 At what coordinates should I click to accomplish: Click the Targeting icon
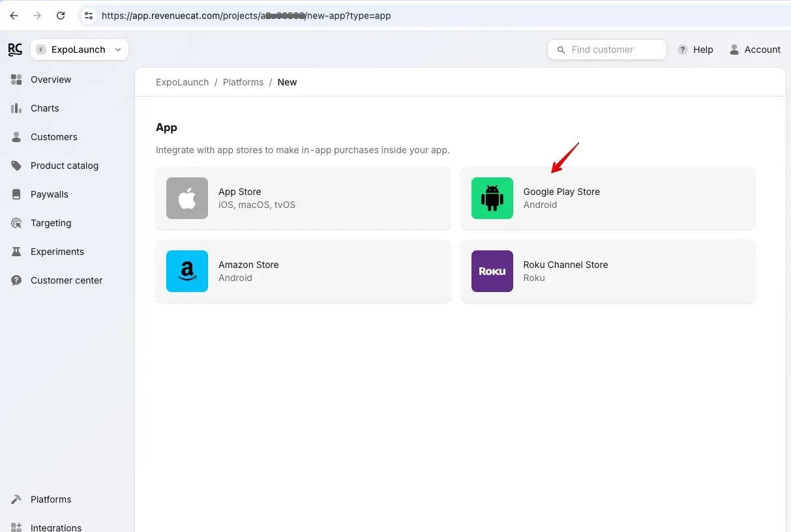(17, 223)
